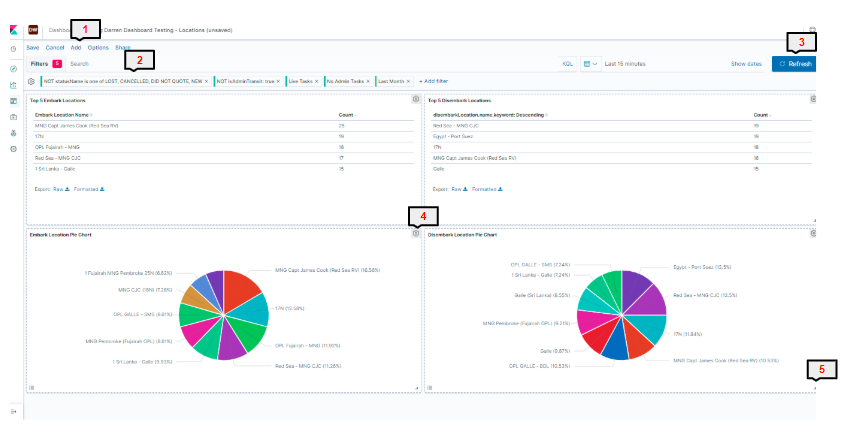Remove the Live Tasks filter
The width and height of the screenshot is (848, 448).
click(317, 81)
